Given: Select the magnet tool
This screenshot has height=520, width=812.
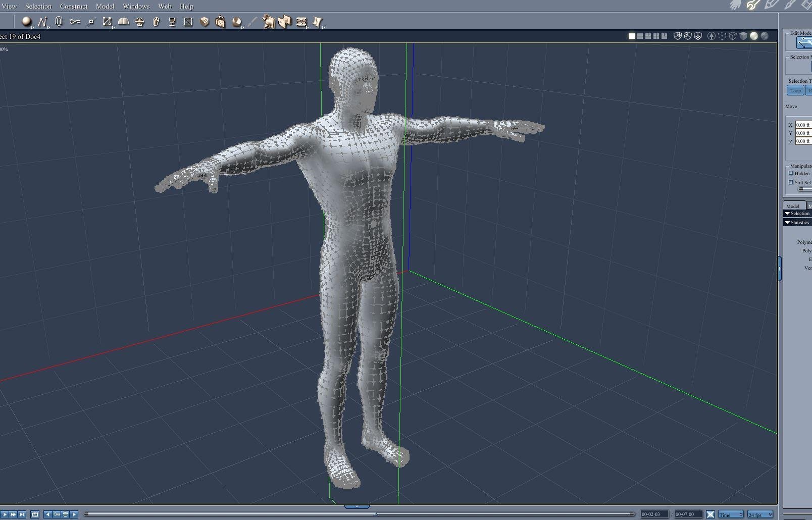Looking at the screenshot, I should pos(59,22).
